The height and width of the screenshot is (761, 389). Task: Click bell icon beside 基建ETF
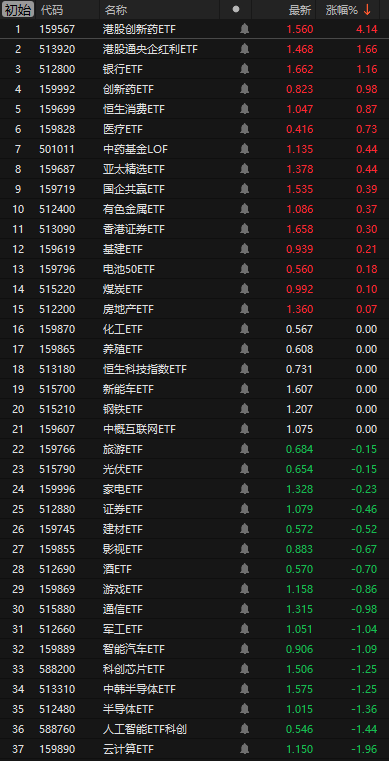click(x=244, y=249)
